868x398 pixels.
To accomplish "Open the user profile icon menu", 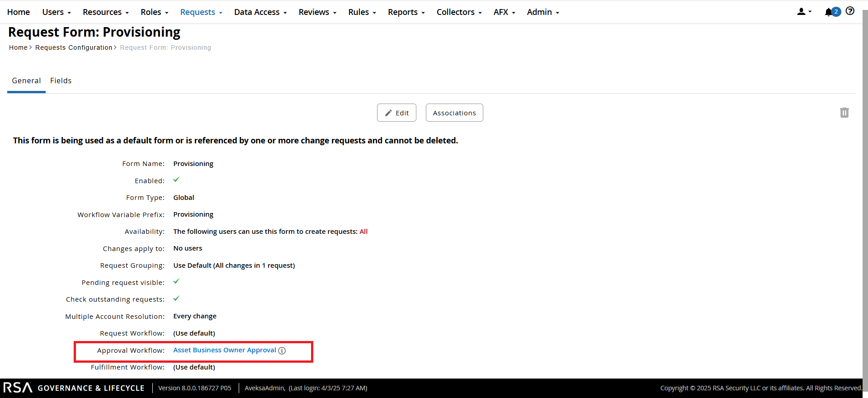I will tap(803, 12).
